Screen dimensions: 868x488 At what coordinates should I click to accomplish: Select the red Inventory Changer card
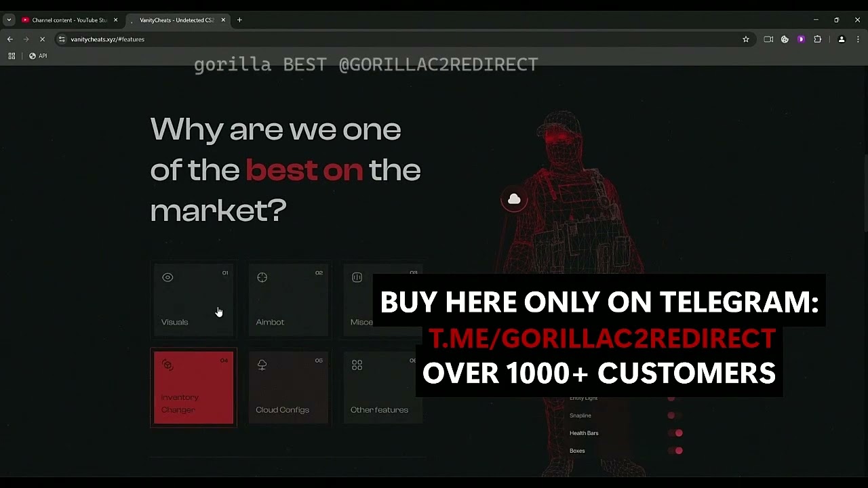click(193, 388)
